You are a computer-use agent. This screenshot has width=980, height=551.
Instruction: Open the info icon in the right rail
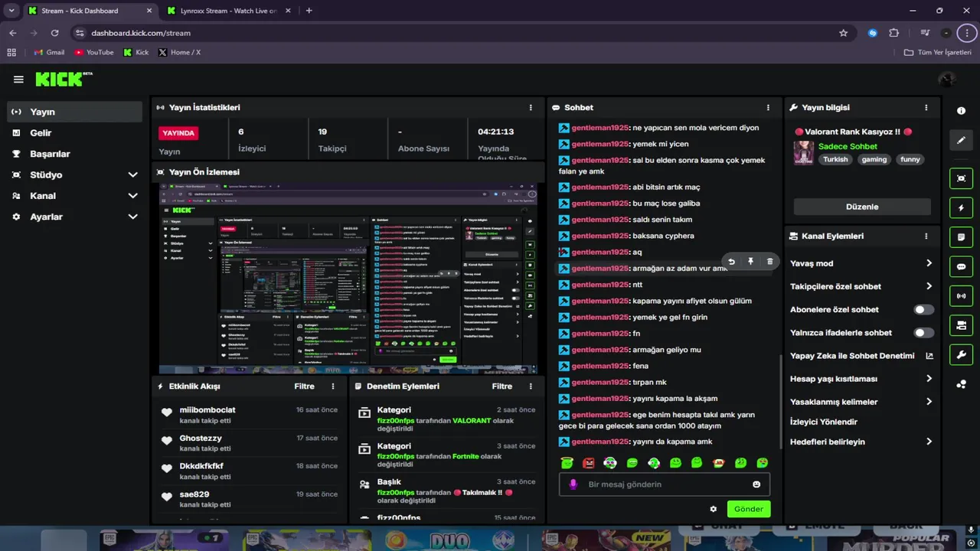pyautogui.click(x=961, y=111)
